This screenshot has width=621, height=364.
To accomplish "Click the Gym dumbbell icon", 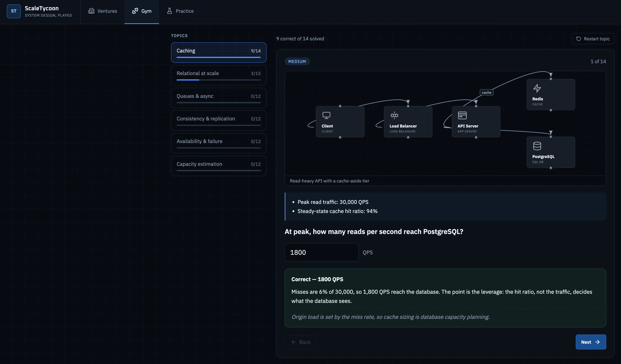I will click(135, 11).
